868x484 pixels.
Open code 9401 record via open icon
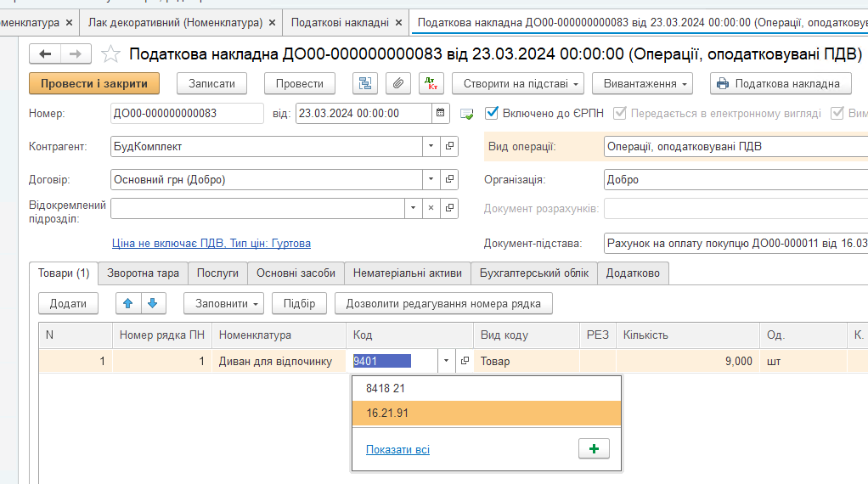pyautogui.click(x=465, y=361)
